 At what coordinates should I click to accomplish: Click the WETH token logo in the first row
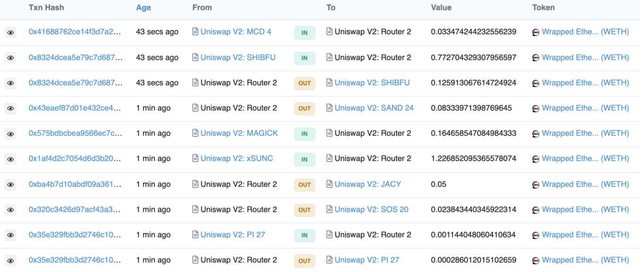[536, 32]
